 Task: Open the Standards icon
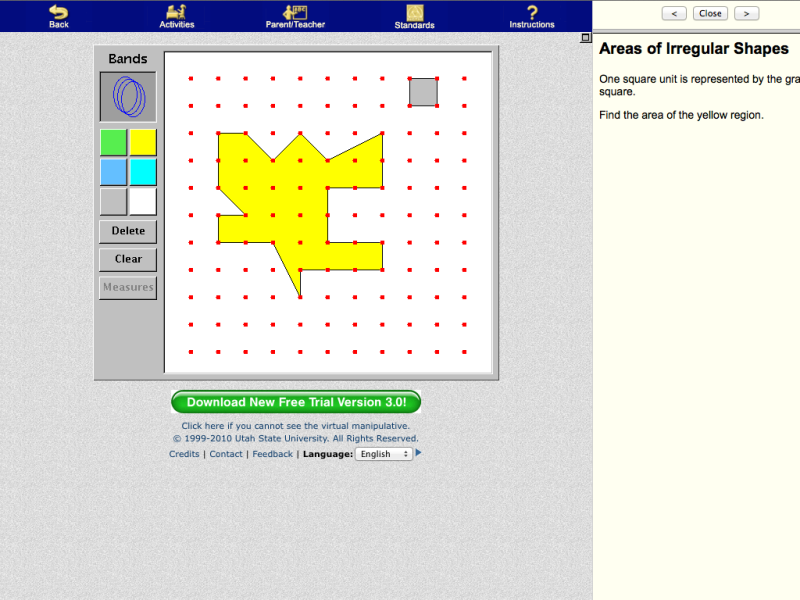(x=414, y=12)
